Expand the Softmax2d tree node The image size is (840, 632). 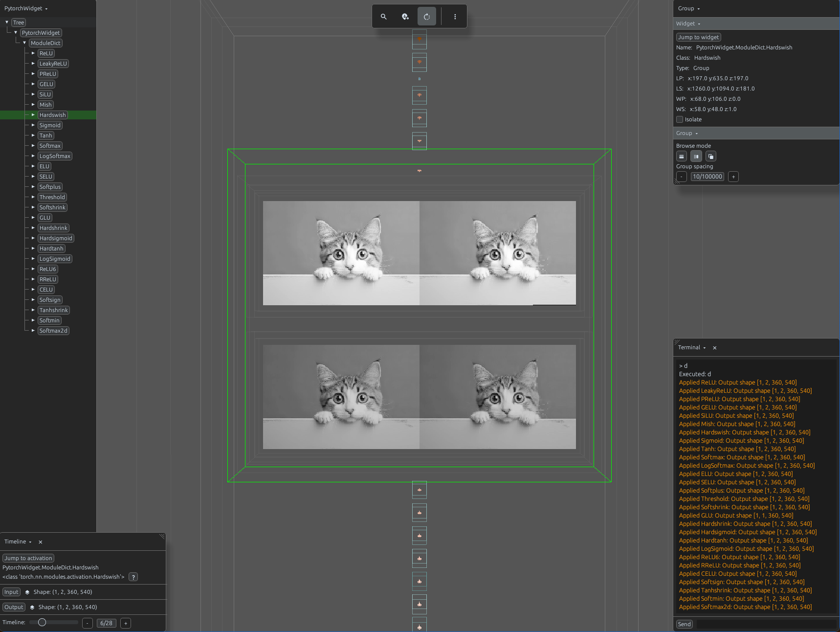[x=33, y=331]
